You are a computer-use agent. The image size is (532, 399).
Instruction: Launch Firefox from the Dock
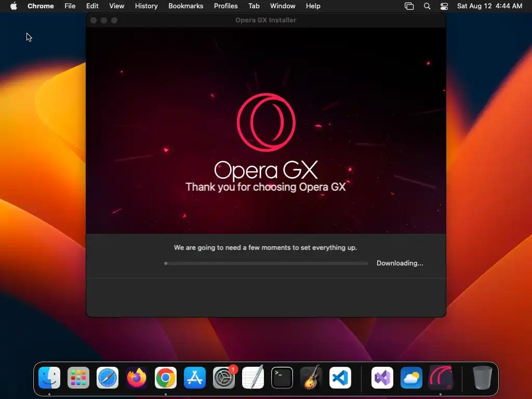pos(137,378)
